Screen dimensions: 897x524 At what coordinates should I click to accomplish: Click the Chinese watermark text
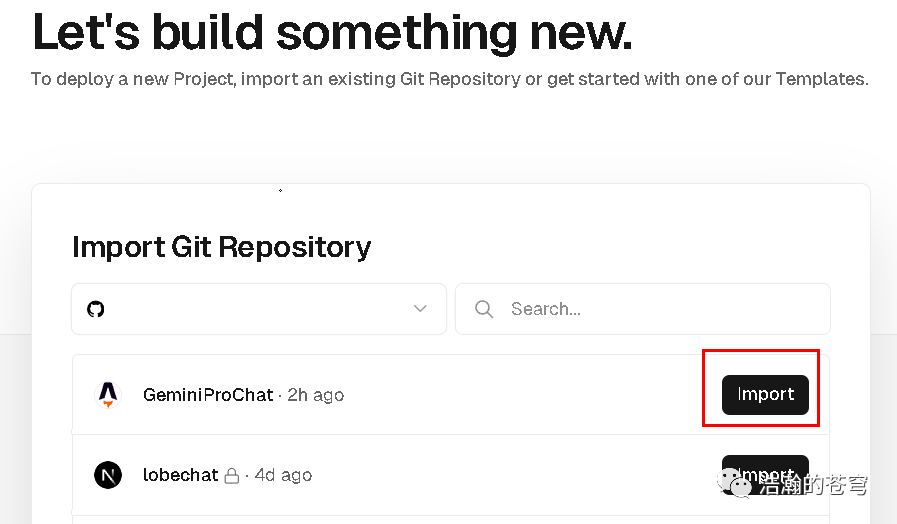[813, 486]
